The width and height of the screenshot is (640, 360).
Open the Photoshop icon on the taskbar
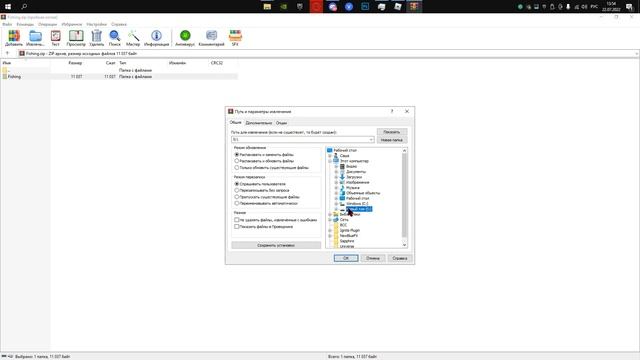click(365, 7)
